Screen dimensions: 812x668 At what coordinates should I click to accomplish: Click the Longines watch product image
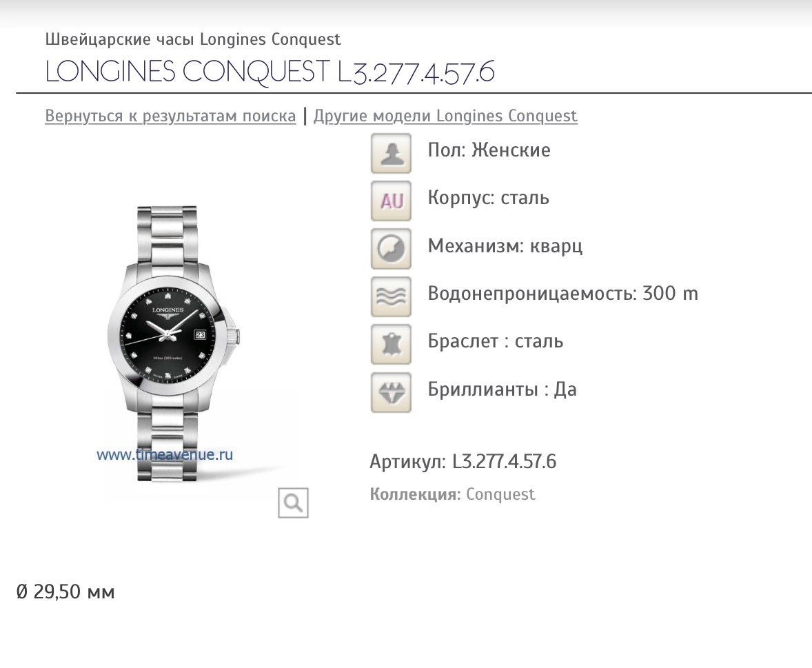174,343
